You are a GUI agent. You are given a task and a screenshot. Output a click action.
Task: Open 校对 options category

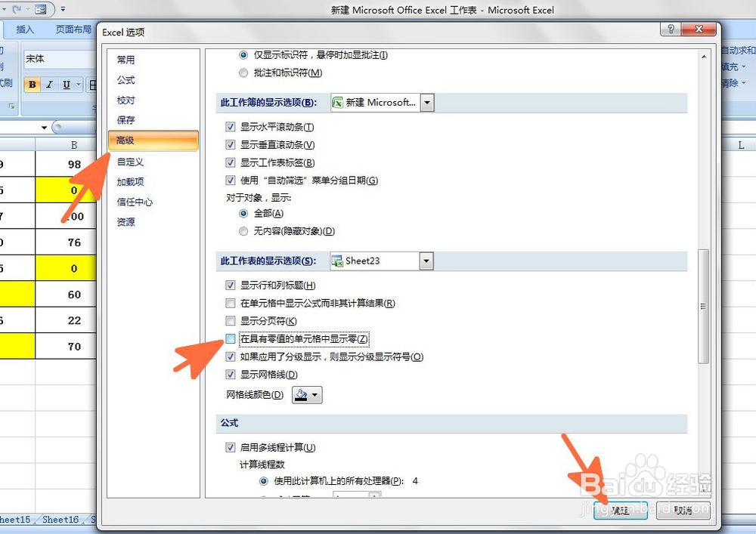click(125, 100)
